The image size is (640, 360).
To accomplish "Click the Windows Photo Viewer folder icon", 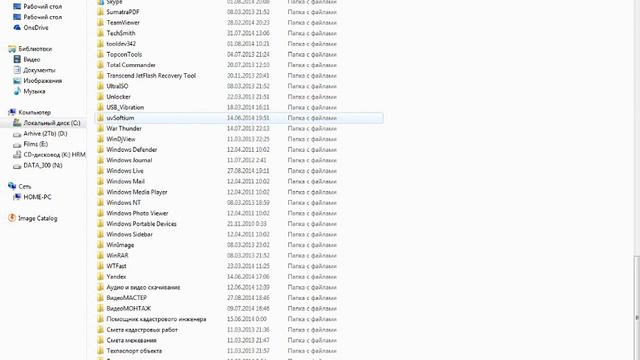I will point(100,213).
